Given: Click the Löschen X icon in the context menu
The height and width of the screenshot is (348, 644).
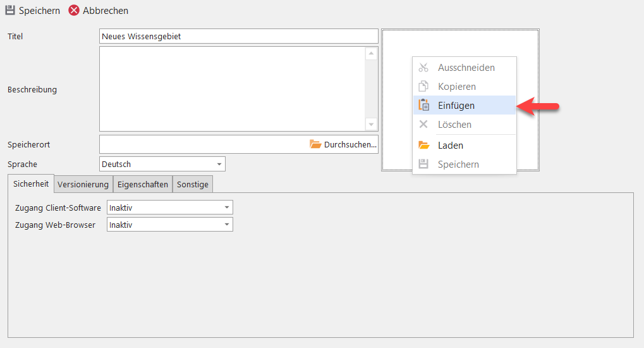Looking at the screenshot, I should tap(424, 125).
